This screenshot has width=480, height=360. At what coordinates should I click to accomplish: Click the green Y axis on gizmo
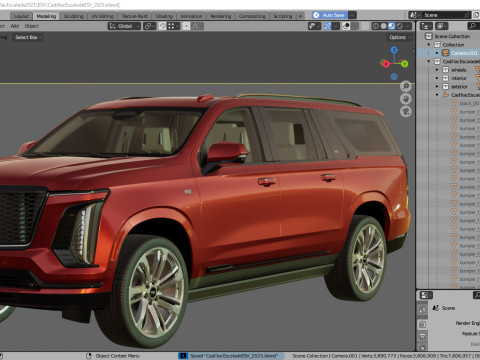[x=404, y=64]
